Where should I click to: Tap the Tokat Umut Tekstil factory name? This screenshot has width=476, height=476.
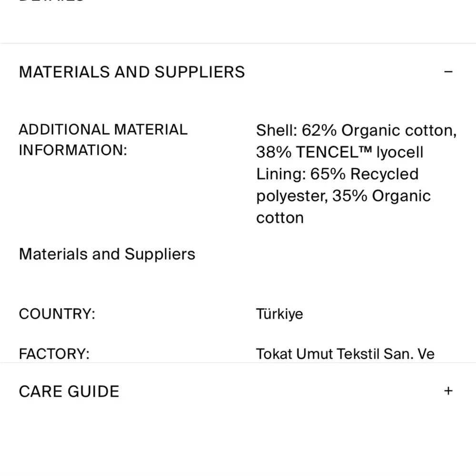[345, 354]
